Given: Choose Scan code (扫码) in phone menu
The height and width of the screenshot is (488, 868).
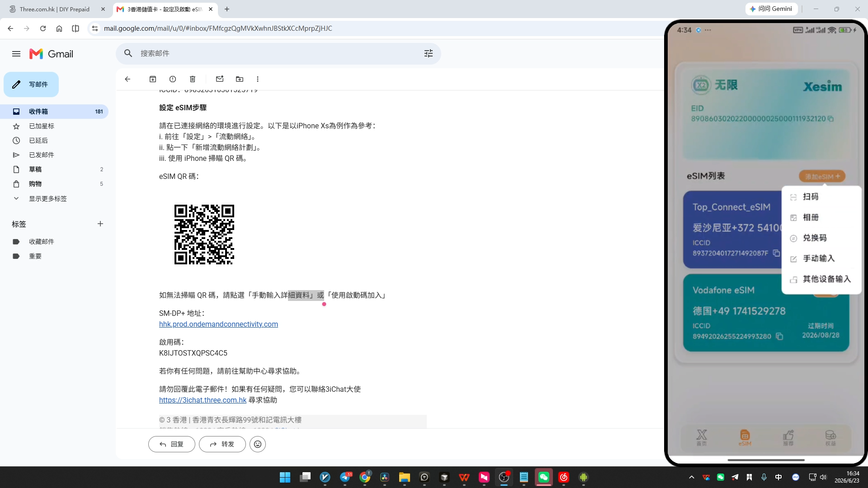Looking at the screenshot, I should [x=821, y=197].
